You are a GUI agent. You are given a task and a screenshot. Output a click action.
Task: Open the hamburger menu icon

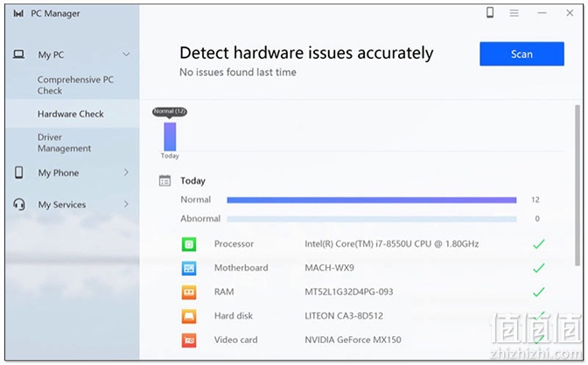514,13
